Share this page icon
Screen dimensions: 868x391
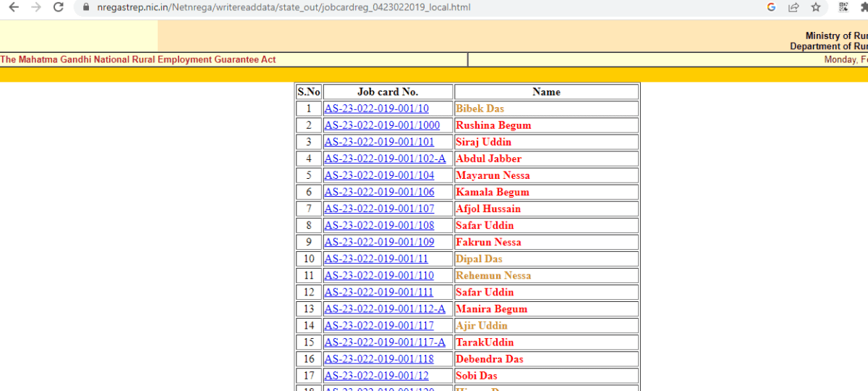[x=793, y=7]
